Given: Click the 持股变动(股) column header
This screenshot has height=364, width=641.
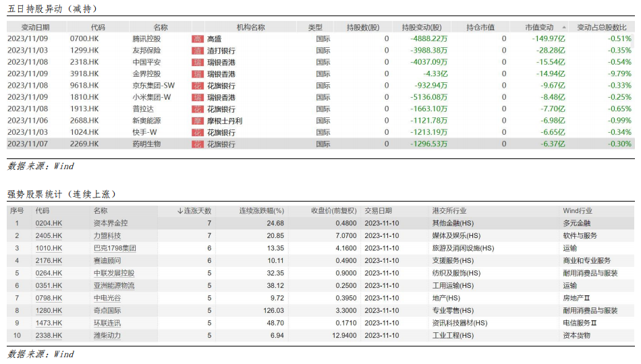Looking at the screenshot, I should (x=422, y=28).
